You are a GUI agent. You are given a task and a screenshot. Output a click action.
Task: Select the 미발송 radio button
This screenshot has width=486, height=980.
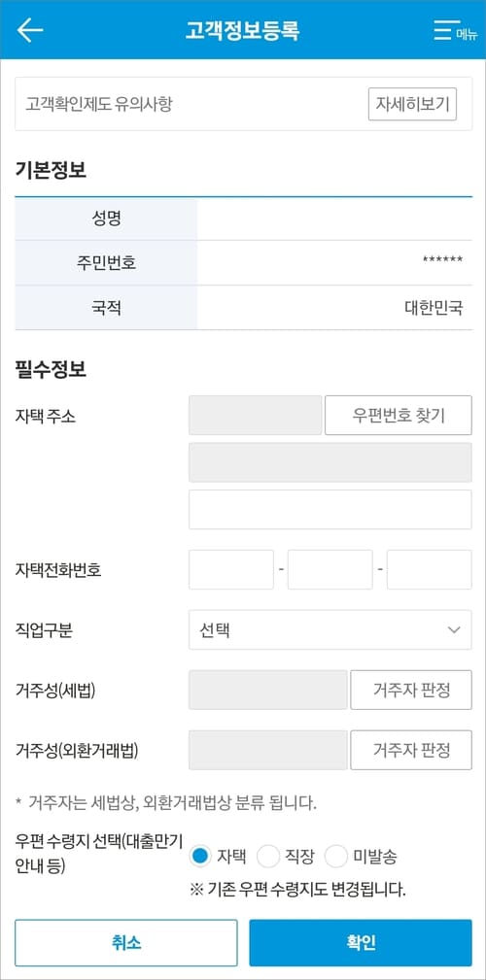[336, 857]
